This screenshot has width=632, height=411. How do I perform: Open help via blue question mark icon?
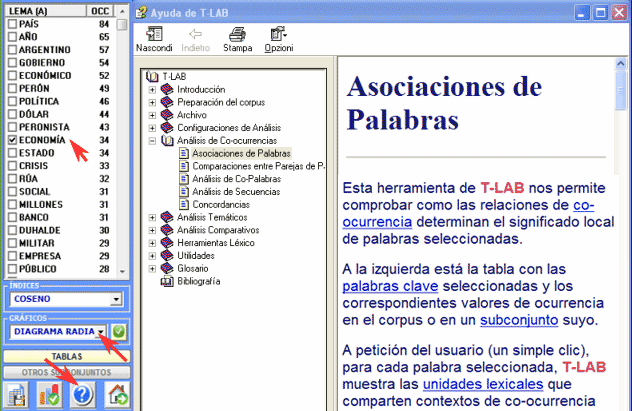coord(83,394)
